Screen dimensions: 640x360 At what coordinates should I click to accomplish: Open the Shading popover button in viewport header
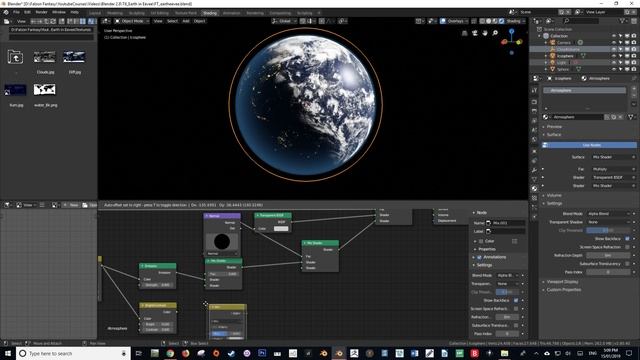coord(516,21)
